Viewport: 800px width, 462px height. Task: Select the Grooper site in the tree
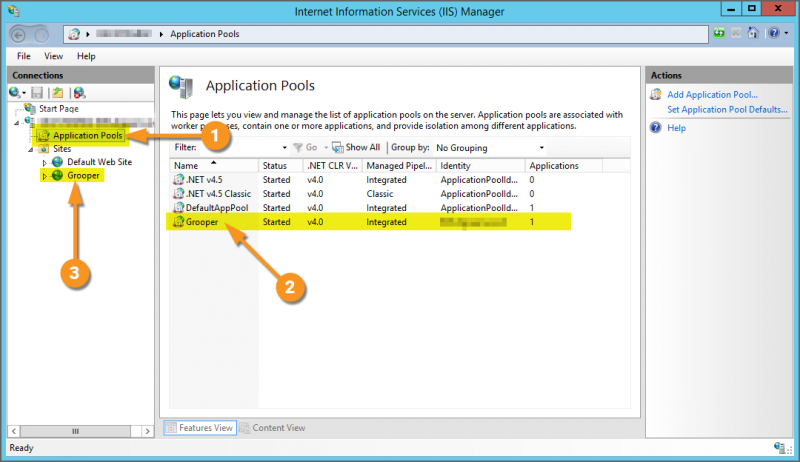[83, 175]
